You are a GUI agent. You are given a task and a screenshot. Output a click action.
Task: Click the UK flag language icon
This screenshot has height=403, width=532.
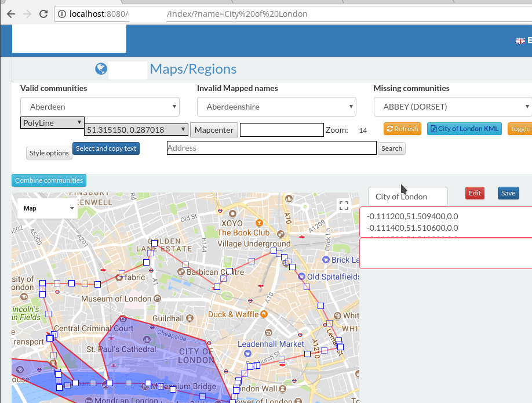tap(520, 41)
